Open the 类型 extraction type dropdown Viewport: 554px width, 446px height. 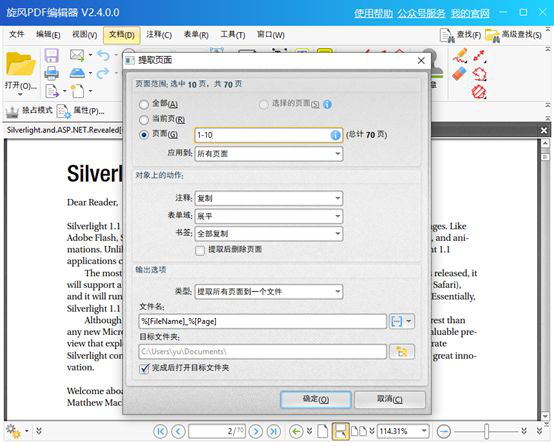point(269,292)
